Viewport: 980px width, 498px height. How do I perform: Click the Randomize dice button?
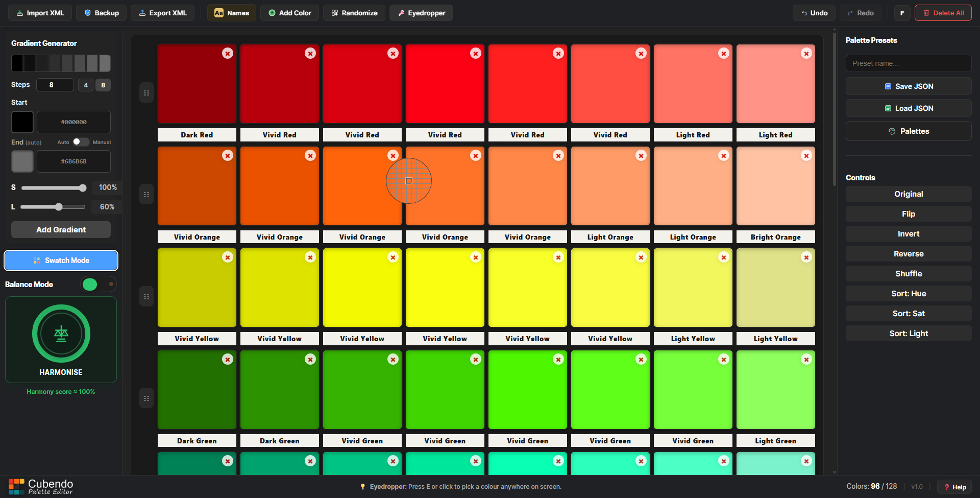point(354,13)
